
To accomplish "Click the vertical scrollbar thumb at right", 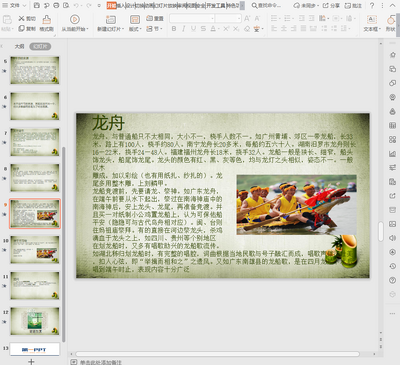I will tap(381, 231).
